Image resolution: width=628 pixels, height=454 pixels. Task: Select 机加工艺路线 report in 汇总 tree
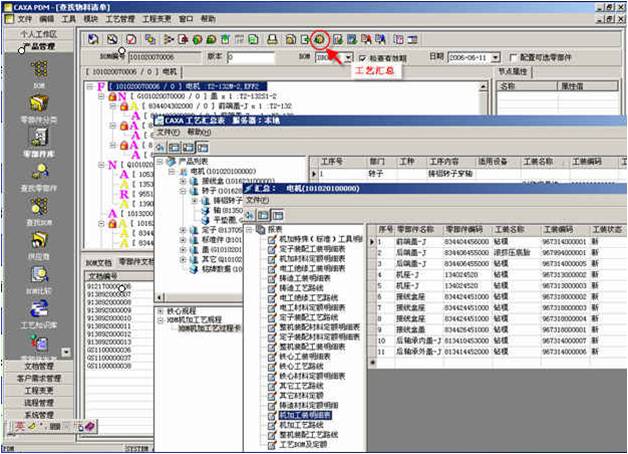[301, 424]
